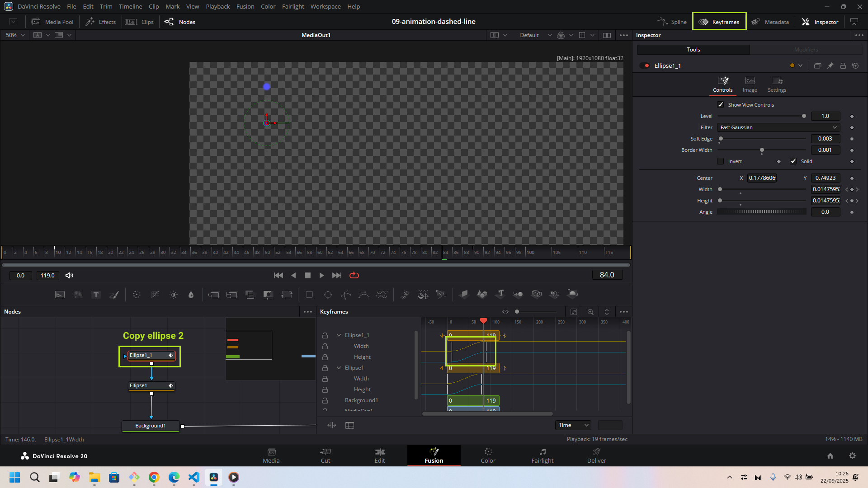Click the Background tool icon in the toolbar
The image size is (868, 488).
tap(60, 295)
